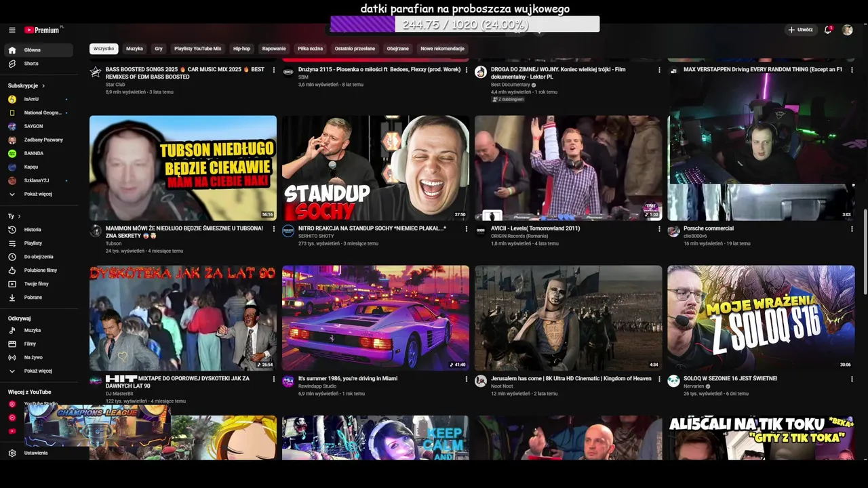Select the Piłka nożna chip
This screenshot has width=868, height=488.
(310, 49)
